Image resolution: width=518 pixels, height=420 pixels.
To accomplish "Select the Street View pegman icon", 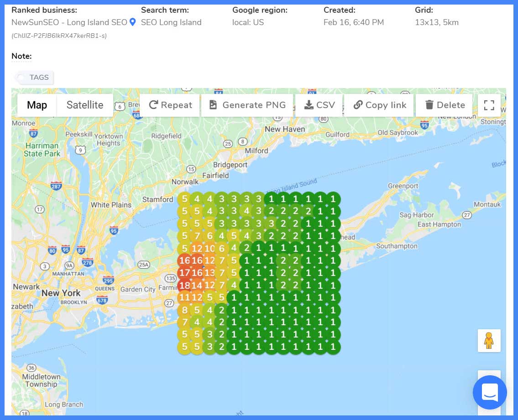I will (489, 341).
